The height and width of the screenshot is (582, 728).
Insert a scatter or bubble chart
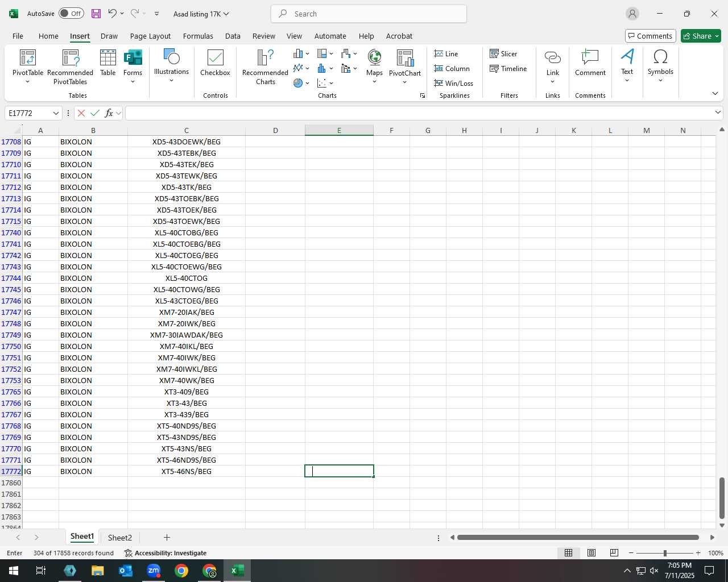[x=325, y=83]
